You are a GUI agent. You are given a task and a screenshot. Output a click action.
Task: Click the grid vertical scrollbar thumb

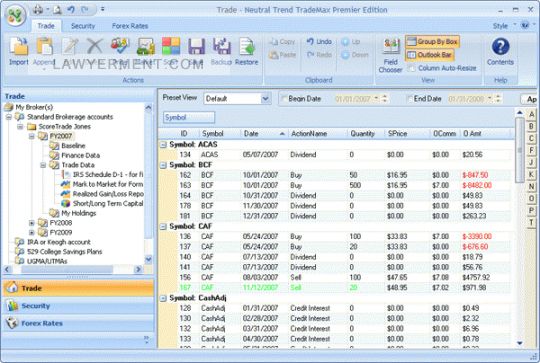click(x=519, y=150)
